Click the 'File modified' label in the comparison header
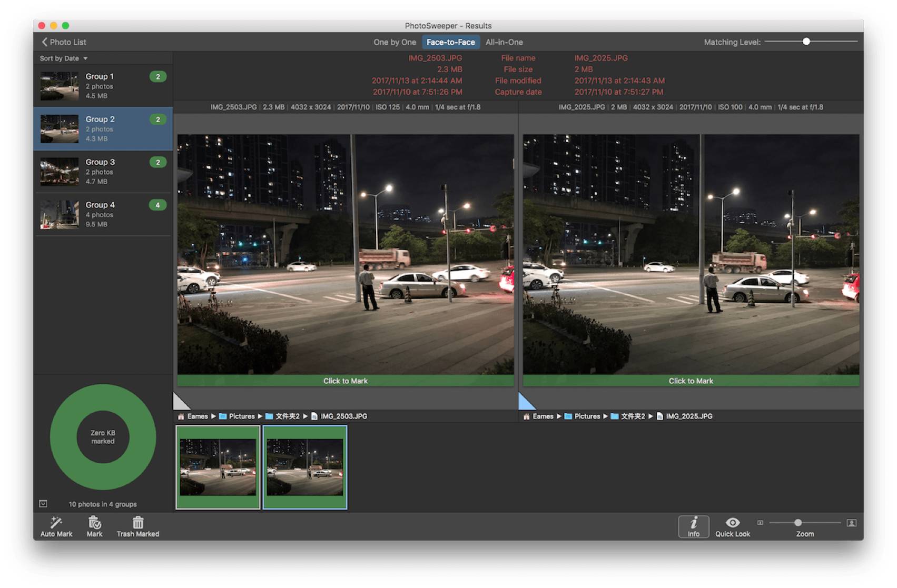 pos(518,81)
